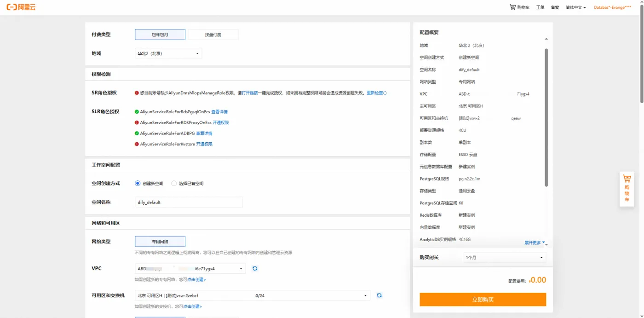Click the '单副本' replica count value
Screen dimensions: 644x318
(465, 142)
